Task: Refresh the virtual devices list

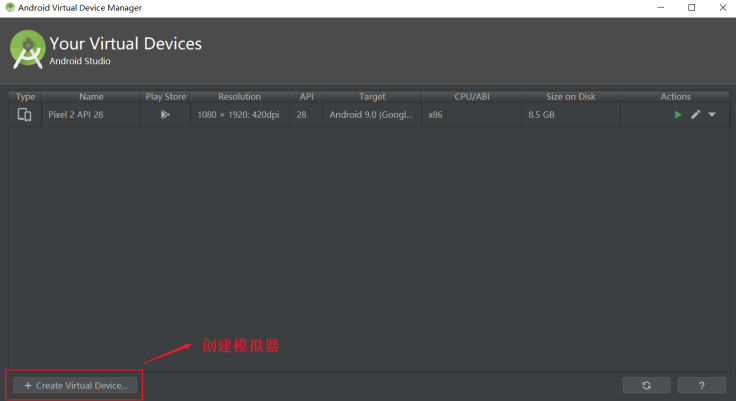Action: pyautogui.click(x=646, y=386)
